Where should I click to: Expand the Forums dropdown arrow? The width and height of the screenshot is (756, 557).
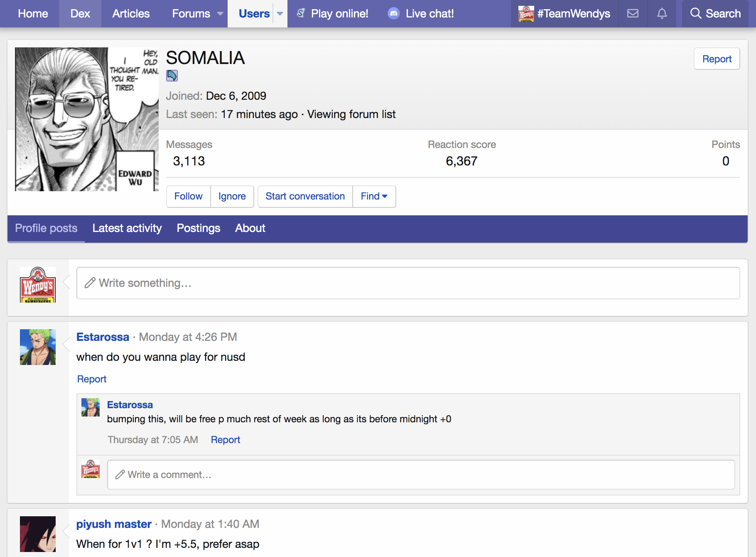[220, 14]
